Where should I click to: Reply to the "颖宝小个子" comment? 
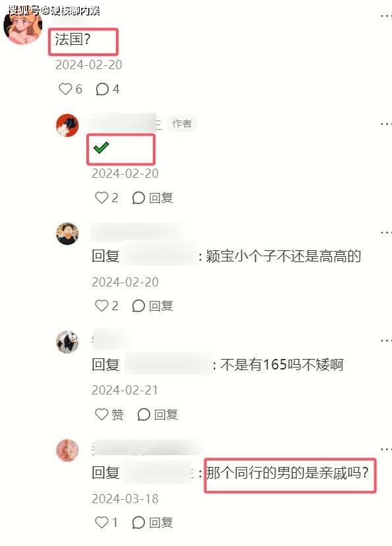153,306
